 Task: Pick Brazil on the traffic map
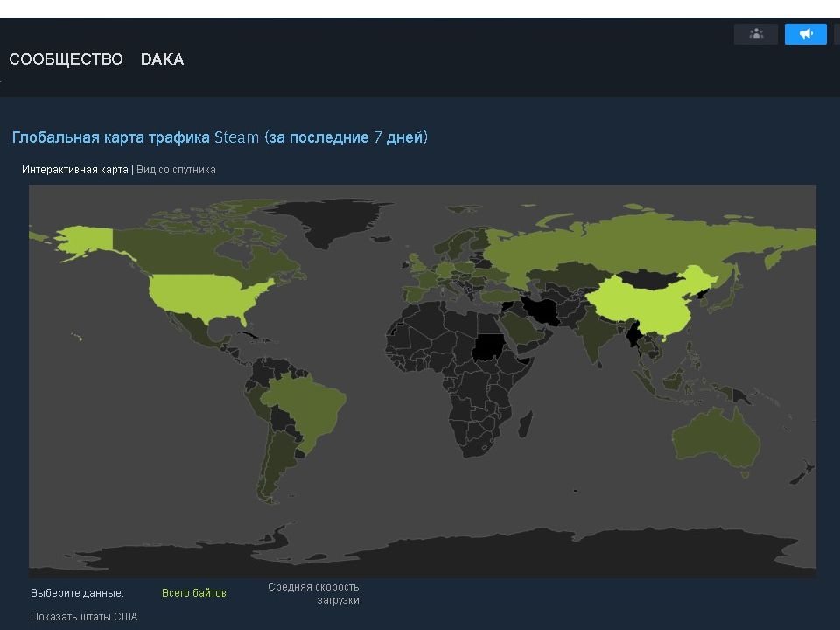[x=306, y=409]
